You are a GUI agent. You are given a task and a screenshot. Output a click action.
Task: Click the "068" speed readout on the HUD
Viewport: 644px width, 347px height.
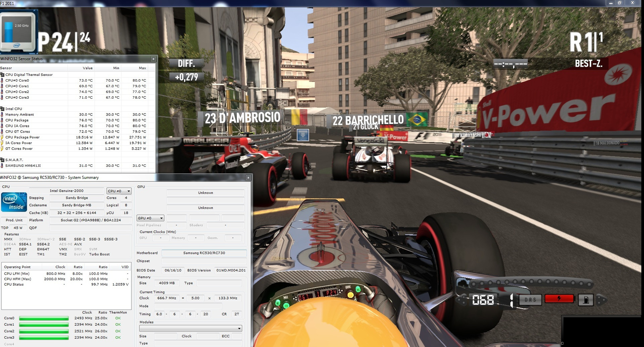pos(483,300)
